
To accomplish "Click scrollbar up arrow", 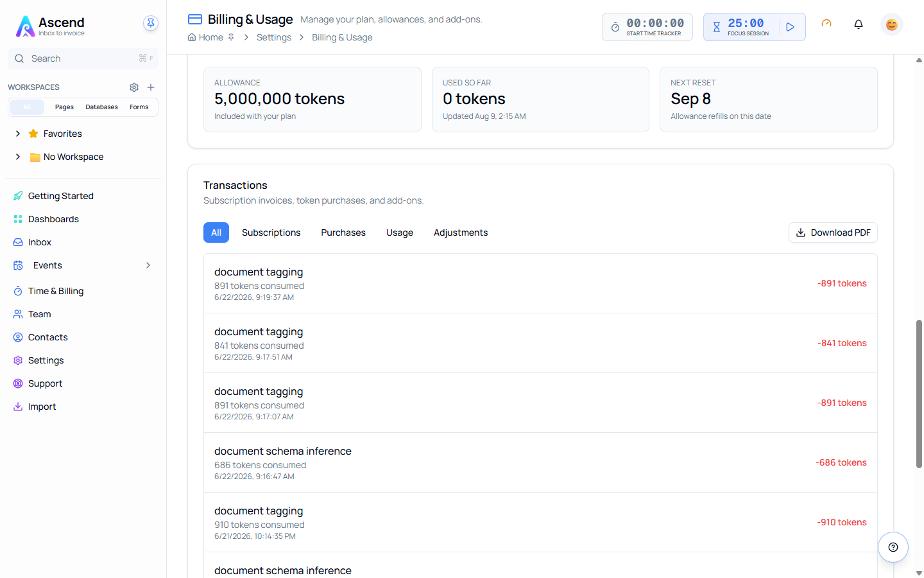I will 919,60.
